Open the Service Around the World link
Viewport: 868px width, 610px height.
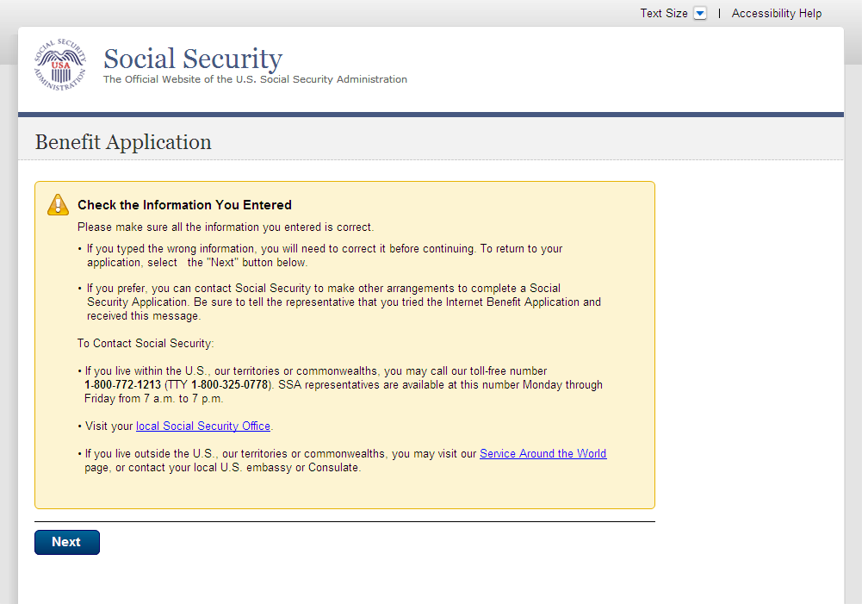click(x=542, y=454)
